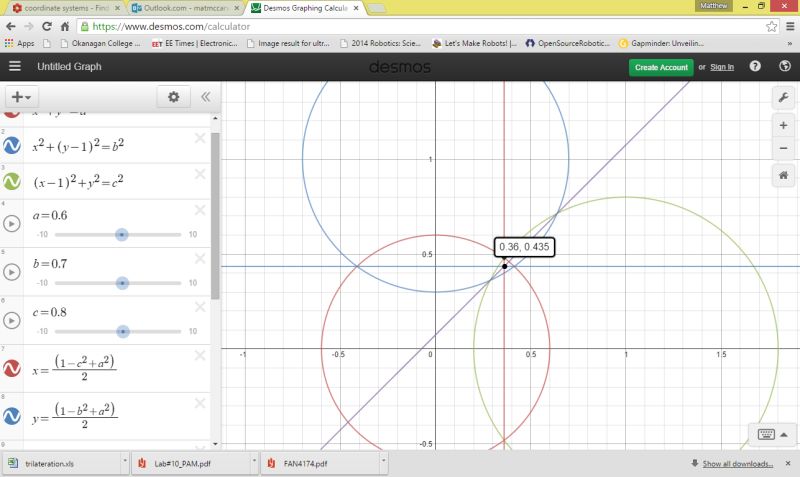Open a new browser tab

pyautogui.click(x=377, y=8)
